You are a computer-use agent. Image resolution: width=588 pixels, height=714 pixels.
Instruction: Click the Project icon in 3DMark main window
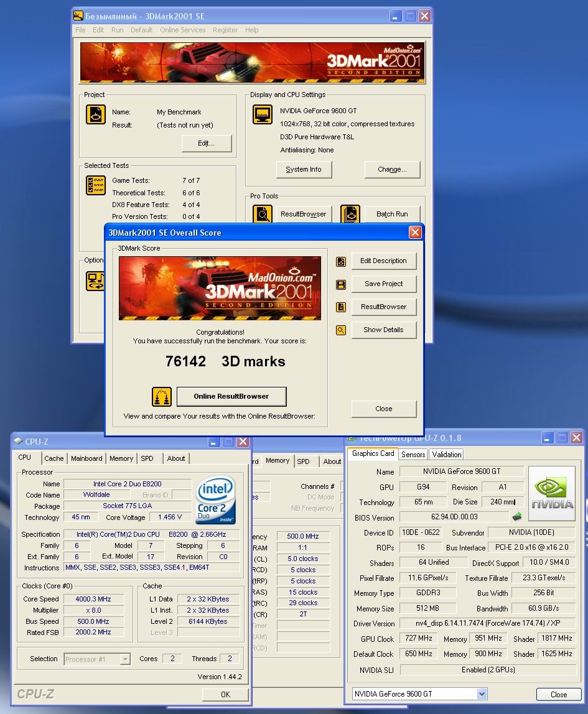[96, 114]
